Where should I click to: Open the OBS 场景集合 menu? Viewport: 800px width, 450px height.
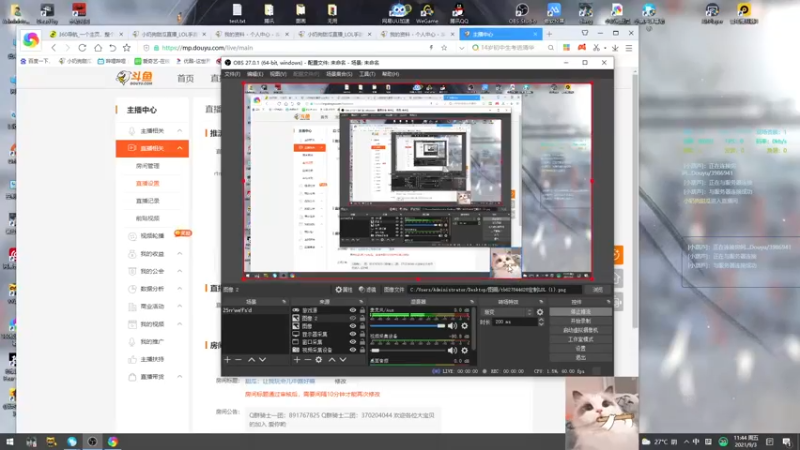339,74
